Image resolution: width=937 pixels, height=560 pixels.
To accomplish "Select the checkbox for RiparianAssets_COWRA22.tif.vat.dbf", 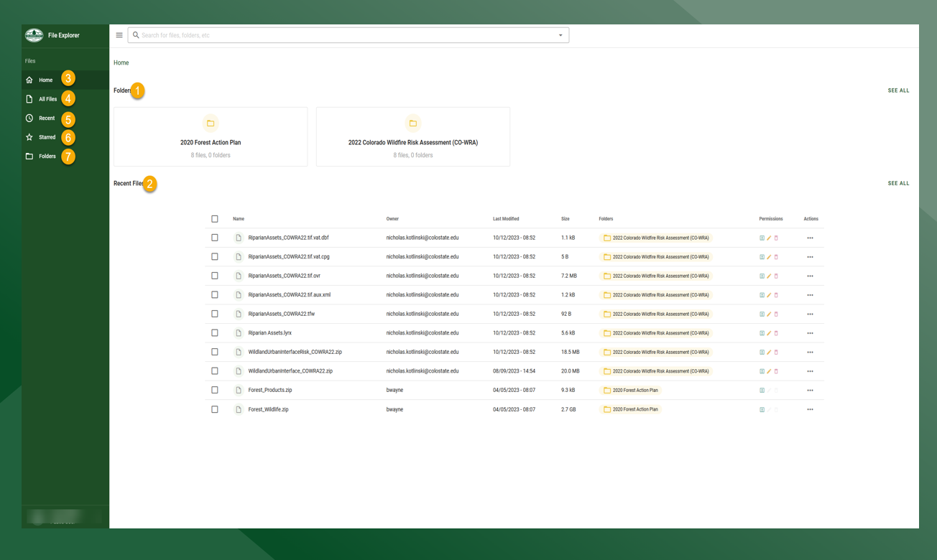I will pos(215,237).
